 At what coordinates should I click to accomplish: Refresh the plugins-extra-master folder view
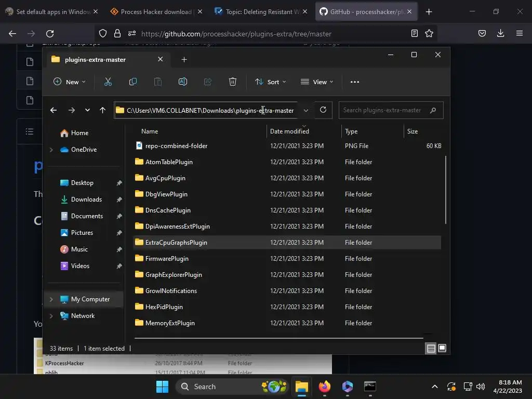323,110
